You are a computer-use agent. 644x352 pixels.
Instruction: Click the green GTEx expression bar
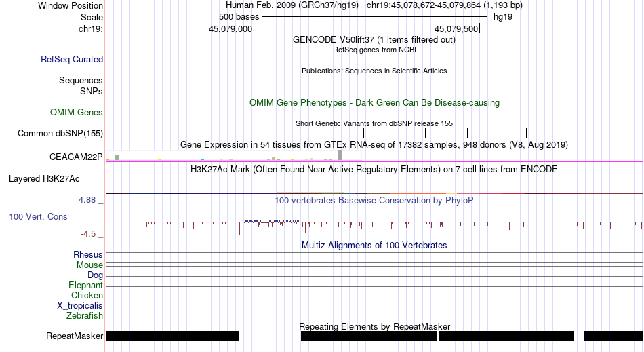point(117,158)
